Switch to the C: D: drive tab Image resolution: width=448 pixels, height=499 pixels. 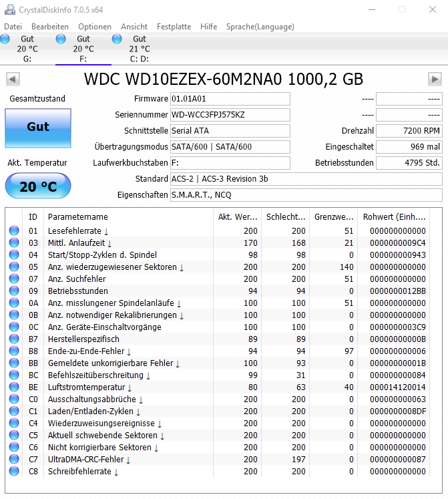click(140, 49)
